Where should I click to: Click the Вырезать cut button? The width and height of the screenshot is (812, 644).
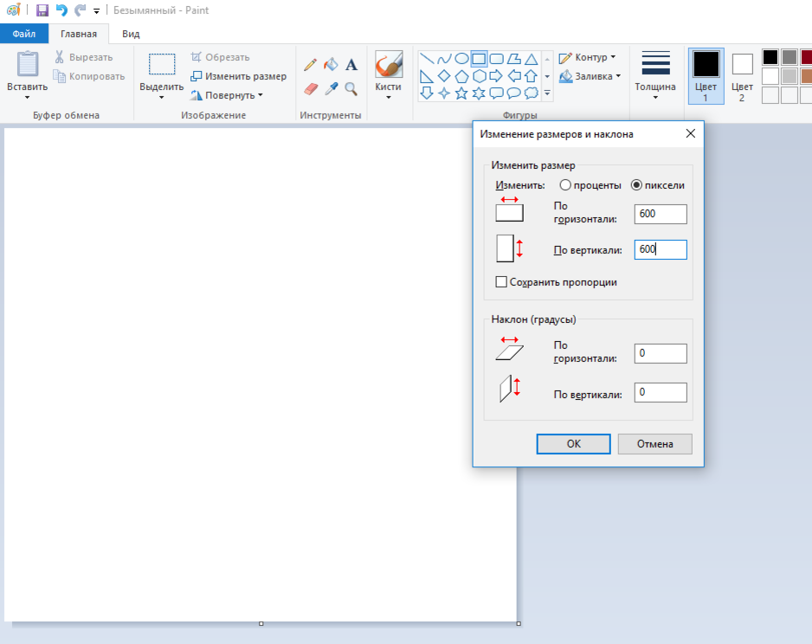point(83,57)
